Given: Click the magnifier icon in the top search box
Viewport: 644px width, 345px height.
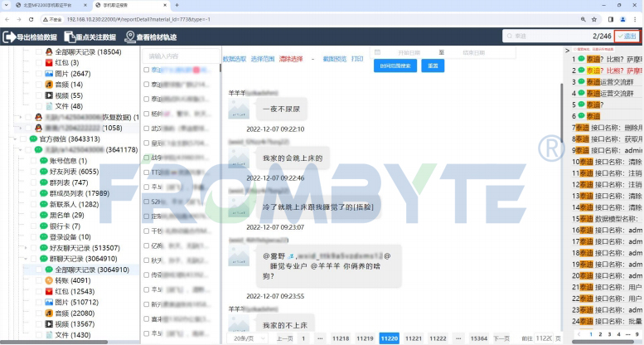Looking at the screenshot, I should click(x=510, y=36).
